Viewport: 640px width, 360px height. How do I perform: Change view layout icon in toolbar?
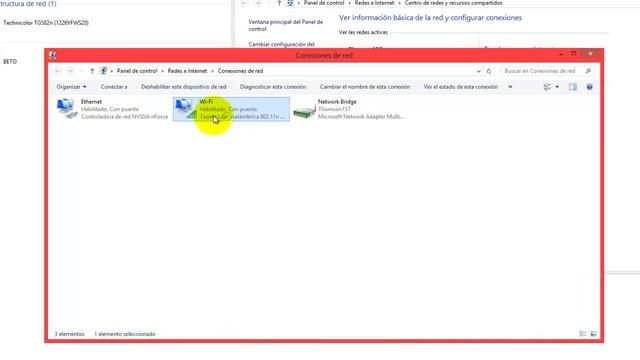coord(547,87)
